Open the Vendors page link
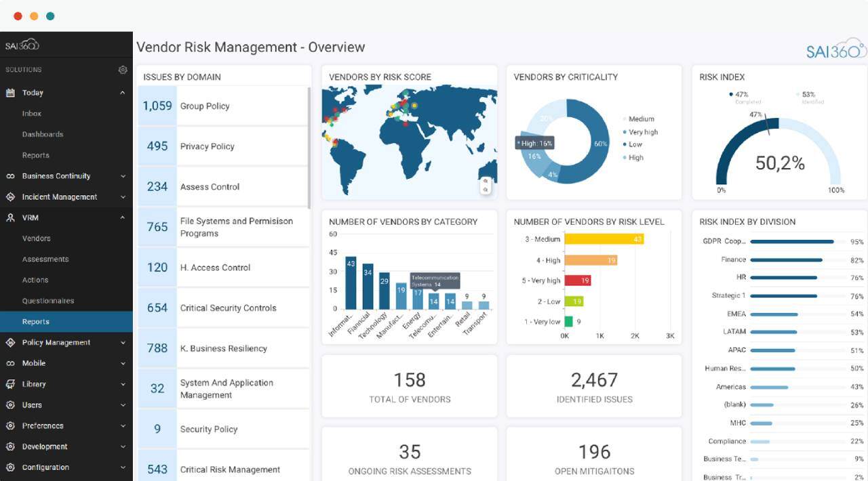The width and height of the screenshot is (868, 481). (35, 238)
